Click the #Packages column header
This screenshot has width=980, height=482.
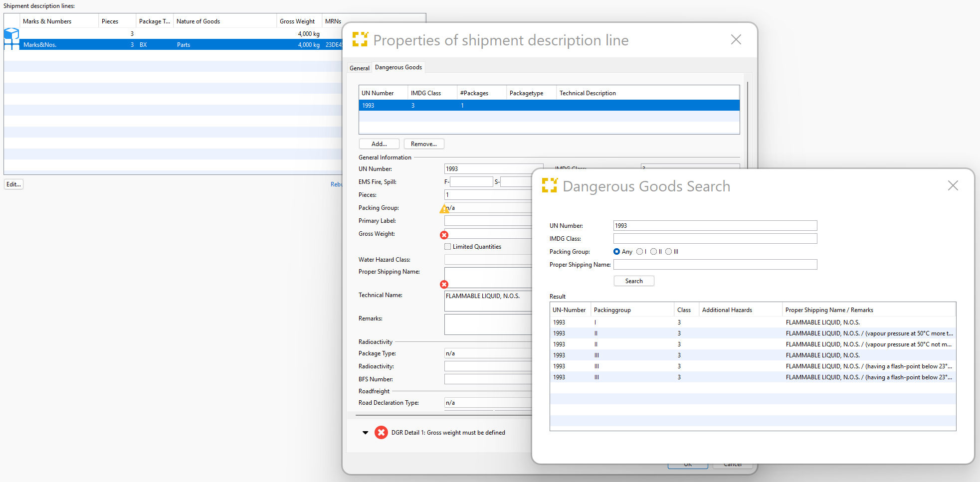click(x=481, y=93)
